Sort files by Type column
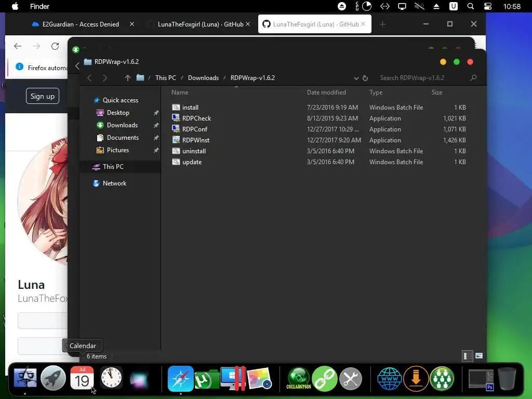Image resolution: width=532 pixels, height=399 pixels. (x=376, y=92)
